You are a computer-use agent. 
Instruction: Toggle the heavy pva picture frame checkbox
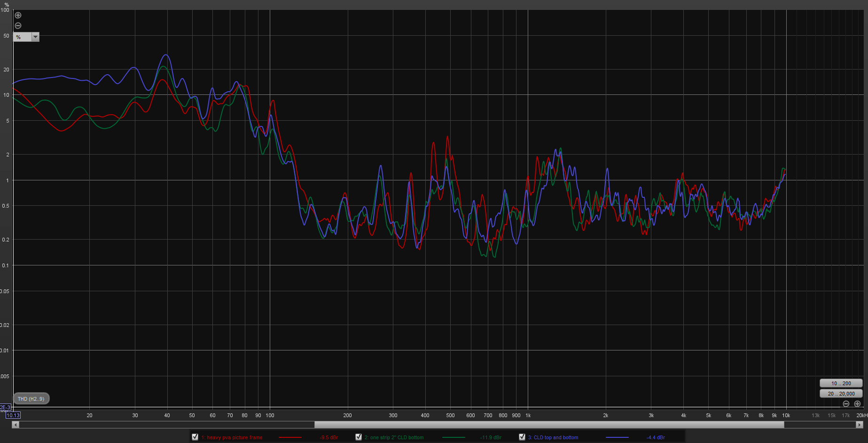(x=195, y=437)
